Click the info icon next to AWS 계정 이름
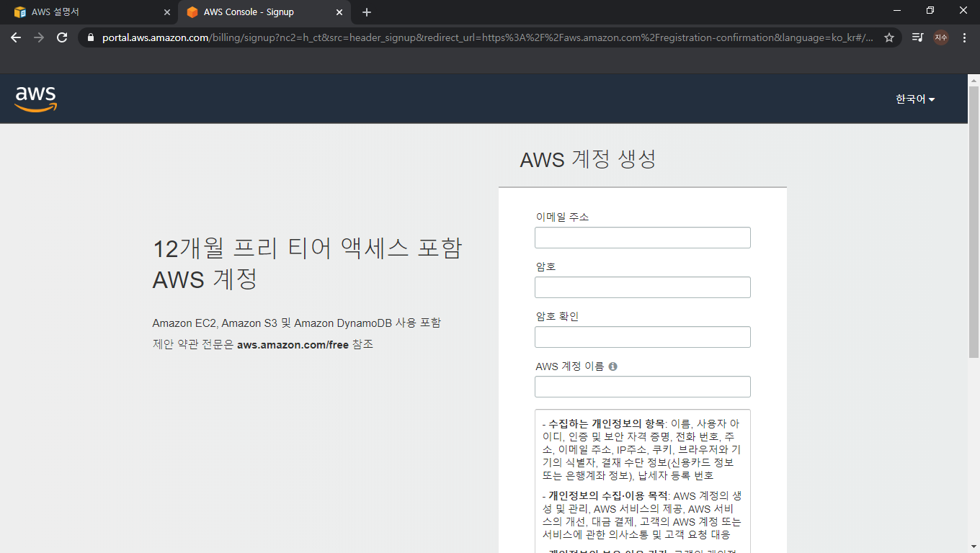 (612, 367)
